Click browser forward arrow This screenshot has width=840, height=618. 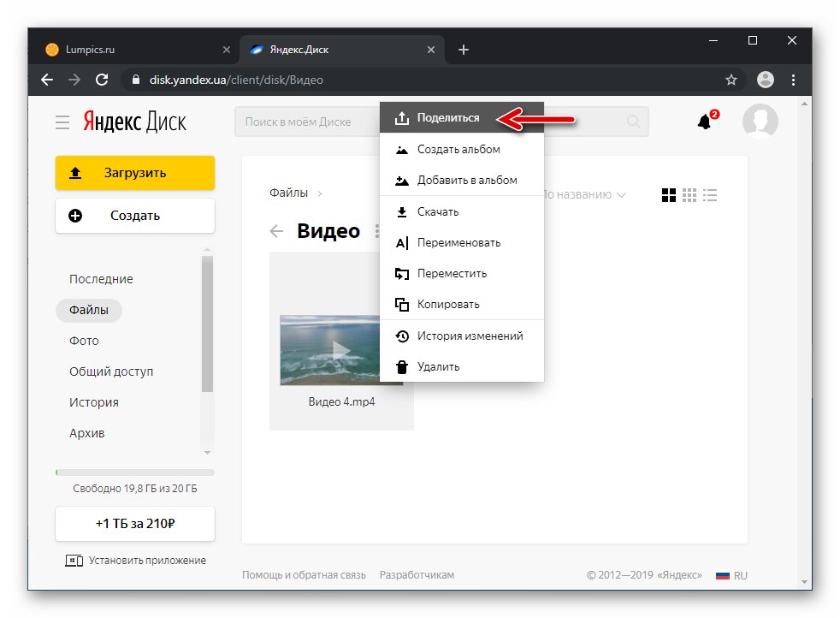(74, 80)
